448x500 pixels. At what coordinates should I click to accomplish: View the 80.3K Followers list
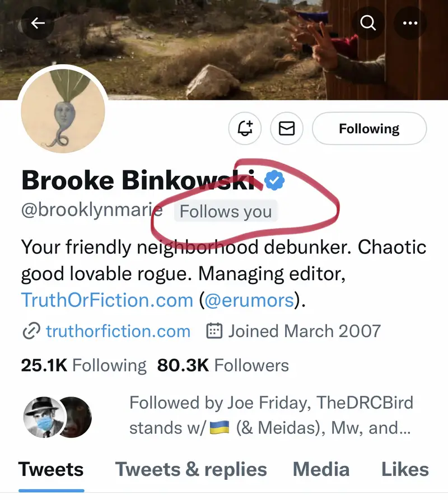223,365
